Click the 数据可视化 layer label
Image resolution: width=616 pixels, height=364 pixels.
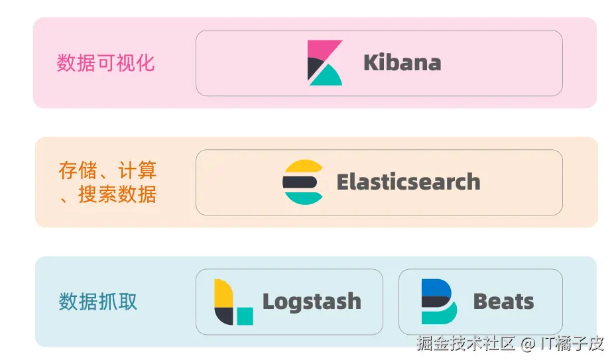coord(105,63)
